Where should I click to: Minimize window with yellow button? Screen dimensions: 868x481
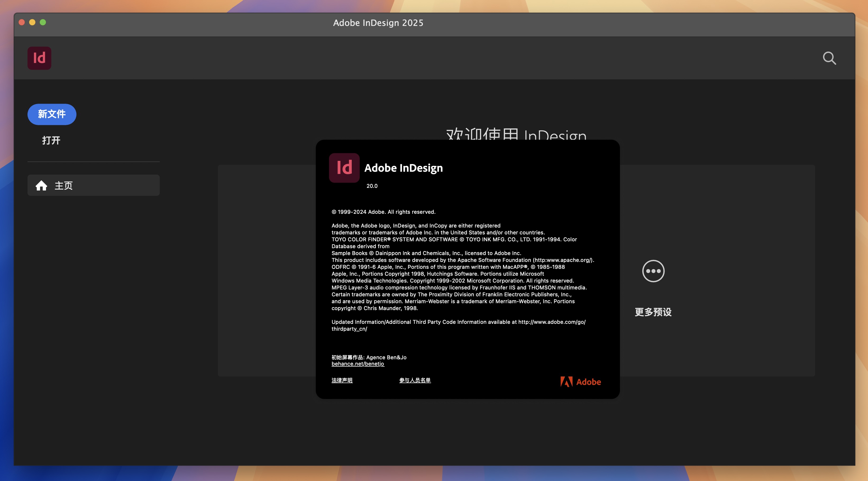click(x=32, y=22)
